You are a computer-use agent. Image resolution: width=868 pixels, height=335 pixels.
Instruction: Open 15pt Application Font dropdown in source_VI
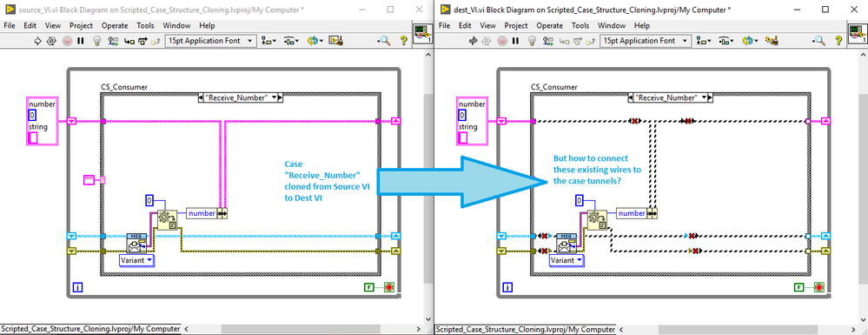210,41
